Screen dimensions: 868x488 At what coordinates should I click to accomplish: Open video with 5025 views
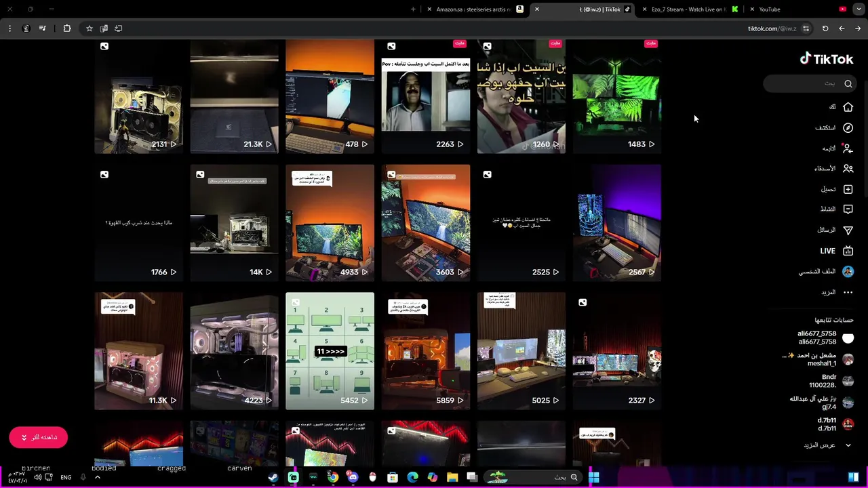click(x=521, y=351)
